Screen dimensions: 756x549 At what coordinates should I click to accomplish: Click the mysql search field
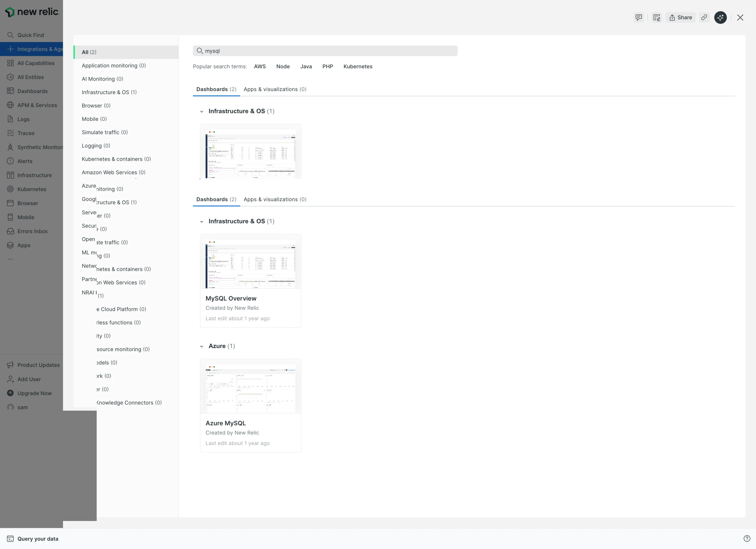[x=325, y=51]
